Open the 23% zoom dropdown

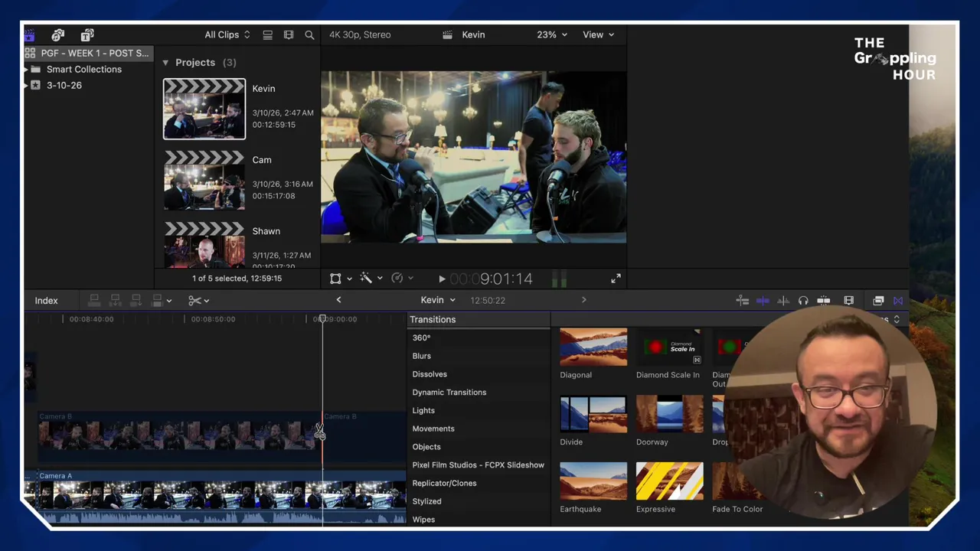tap(552, 34)
